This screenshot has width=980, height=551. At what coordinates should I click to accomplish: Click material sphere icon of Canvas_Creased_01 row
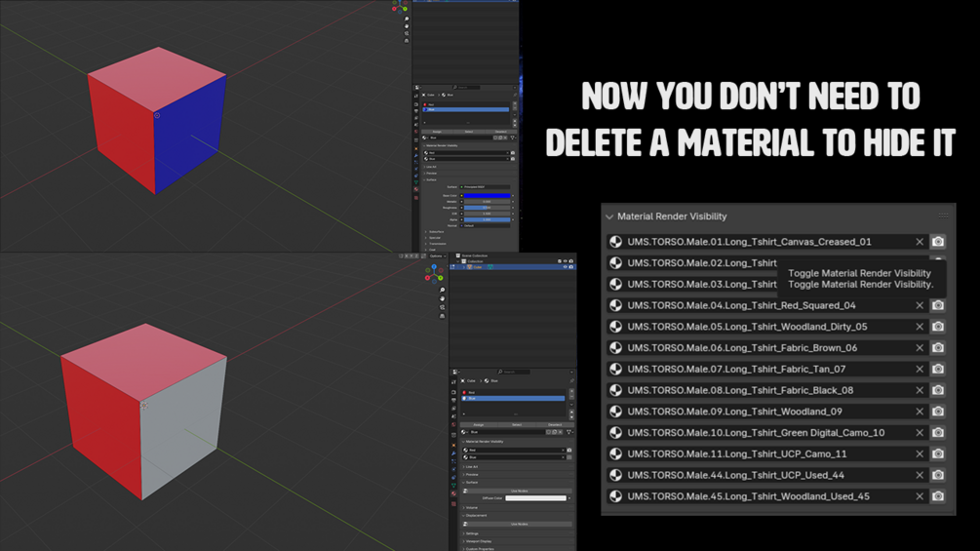(615, 242)
